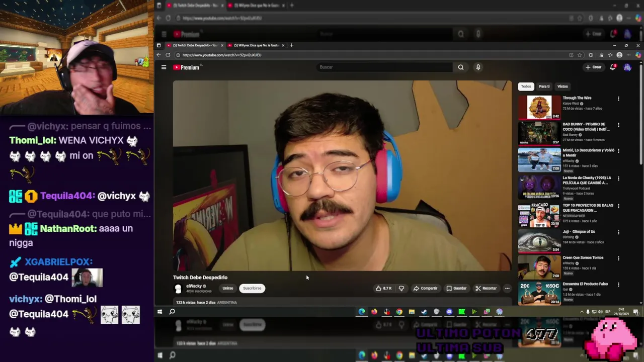The image size is (644, 362).
Task: Open the Windows Start button
Action: 160,312
